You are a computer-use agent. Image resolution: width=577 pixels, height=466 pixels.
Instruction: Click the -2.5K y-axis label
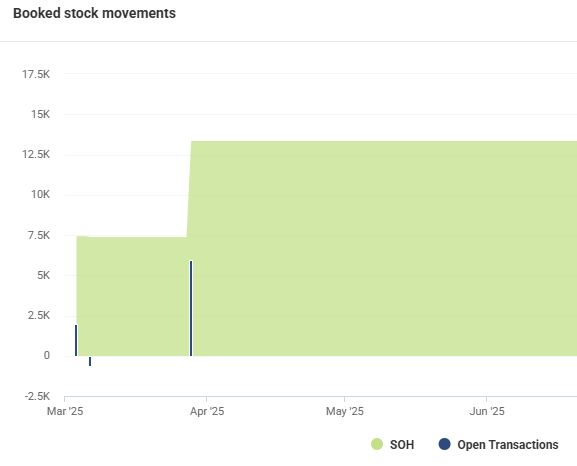[x=37, y=396]
